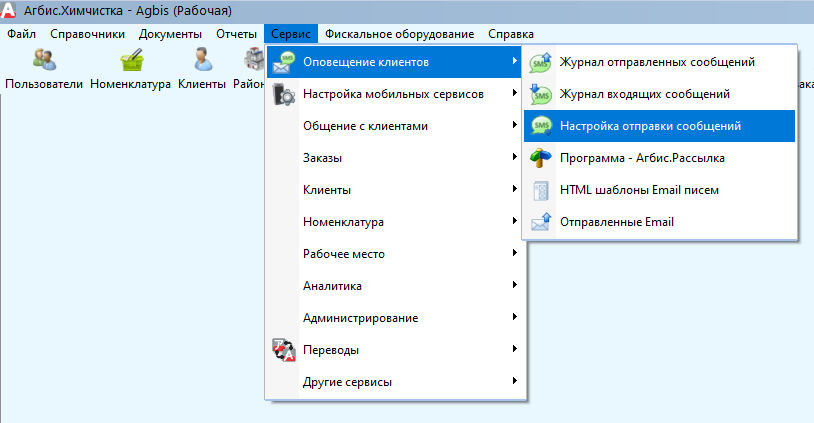Screen dimensions: 814x423
Task: Close the Сервис menu from the menu bar
Action: (291, 34)
